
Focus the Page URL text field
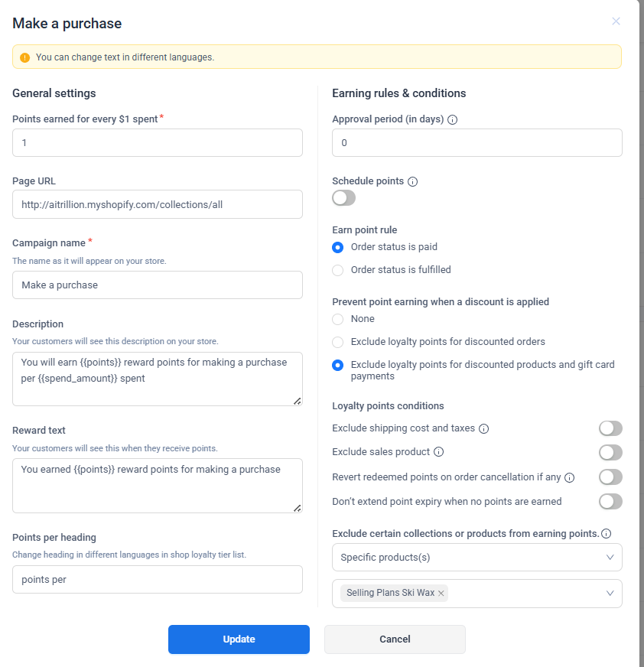[x=158, y=204]
